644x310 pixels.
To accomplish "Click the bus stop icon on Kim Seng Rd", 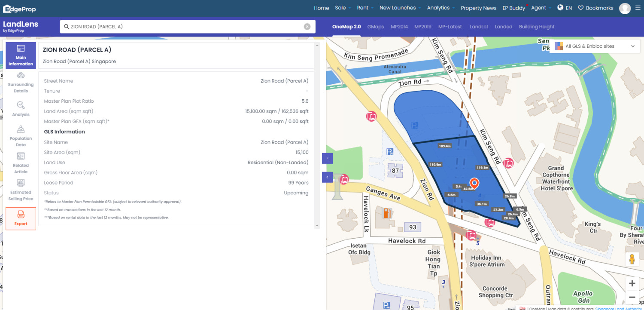I will coord(508,163).
